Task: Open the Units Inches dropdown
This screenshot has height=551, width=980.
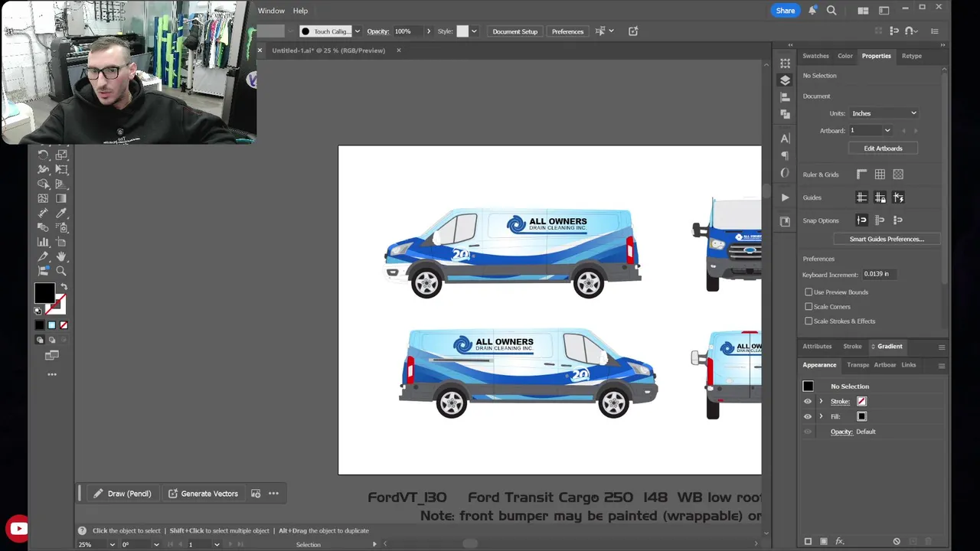Action: coord(884,113)
